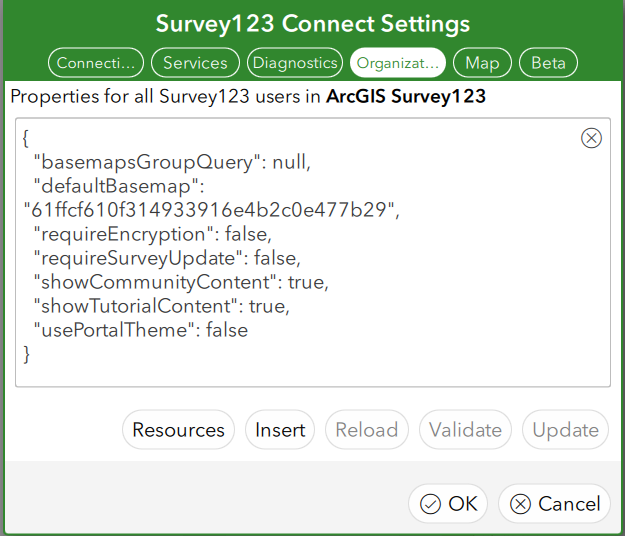Click the Reload button

coord(366,430)
